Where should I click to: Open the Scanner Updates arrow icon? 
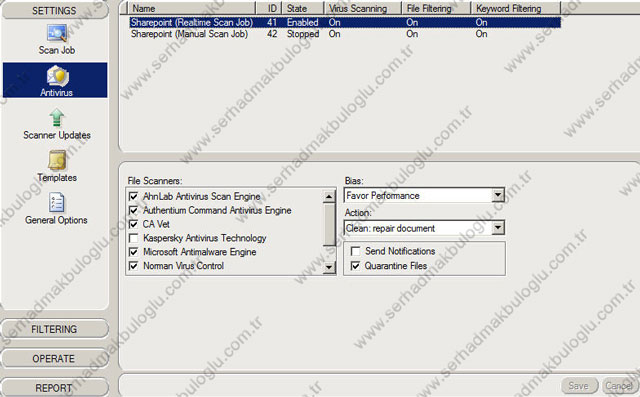[x=57, y=118]
